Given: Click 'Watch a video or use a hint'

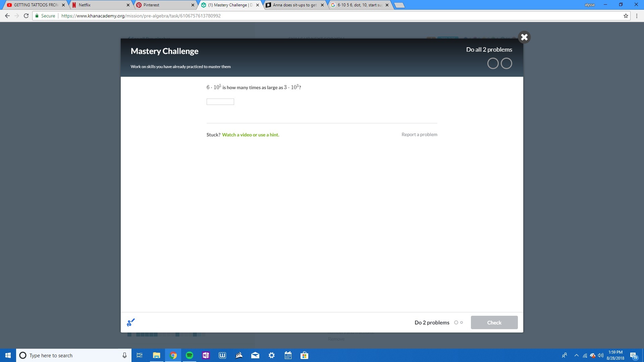Looking at the screenshot, I should tap(250, 135).
